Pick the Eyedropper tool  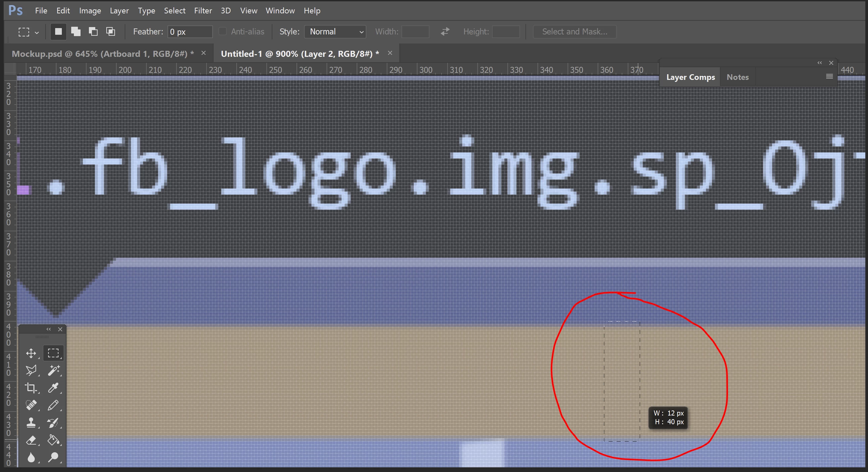pos(53,388)
